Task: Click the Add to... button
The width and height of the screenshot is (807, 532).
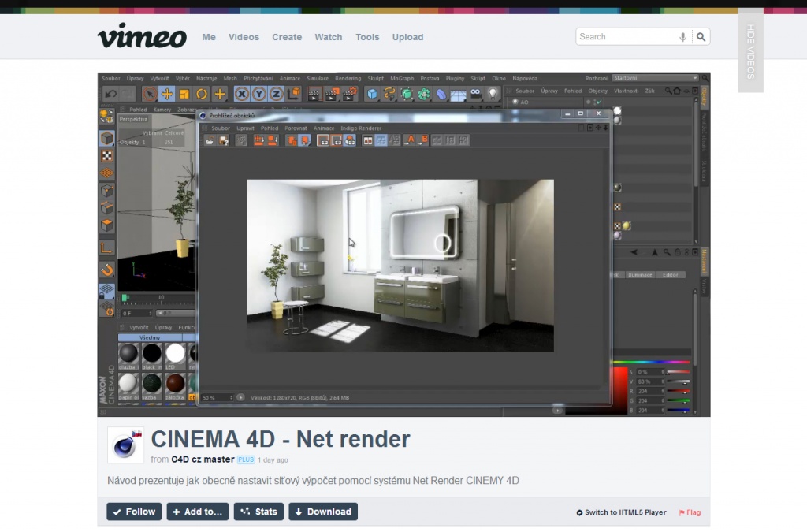Action: [198, 512]
